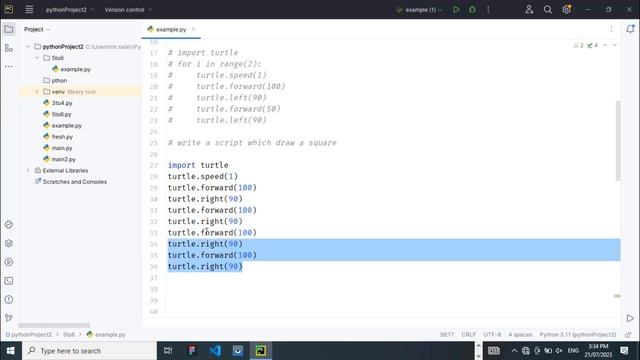Image resolution: width=640 pixels, height=360 pixels.
Task: Start debugging with the bug icon
Action: pos(472,9)
